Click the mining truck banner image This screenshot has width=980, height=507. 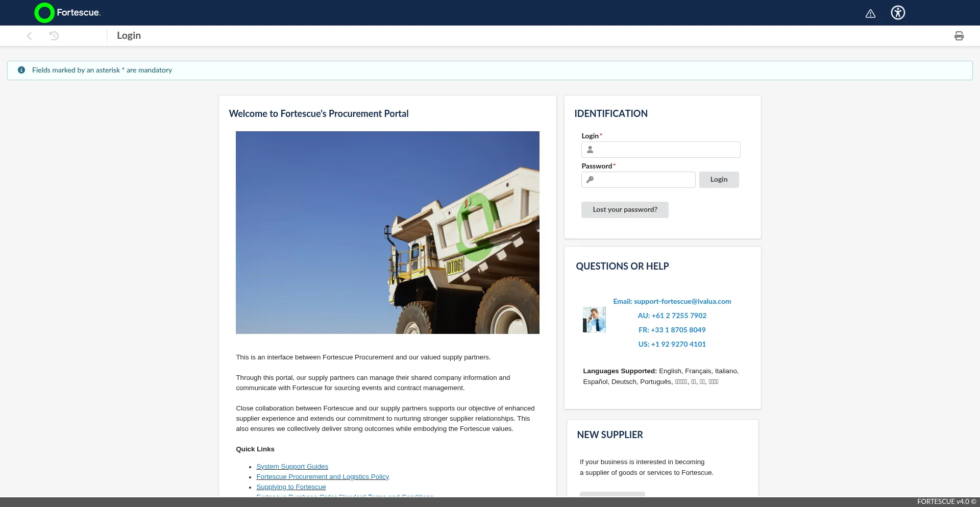(x=387, y=232)
